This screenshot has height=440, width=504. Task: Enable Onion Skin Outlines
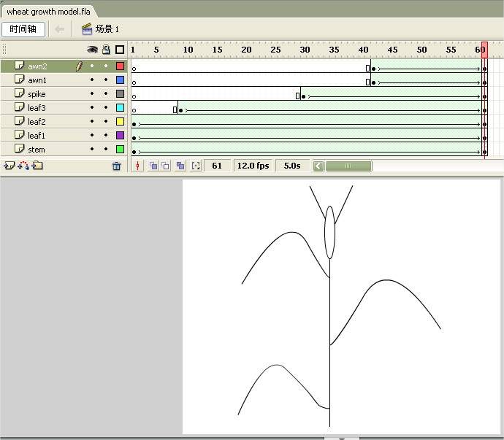pyautogui.click(x=166, y=166)
